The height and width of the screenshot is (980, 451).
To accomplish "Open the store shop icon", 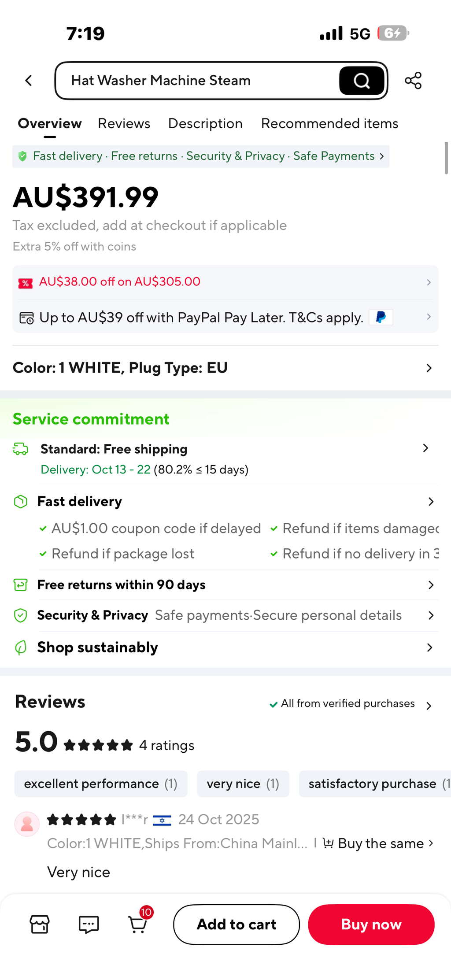I will (x=40, y=924).
